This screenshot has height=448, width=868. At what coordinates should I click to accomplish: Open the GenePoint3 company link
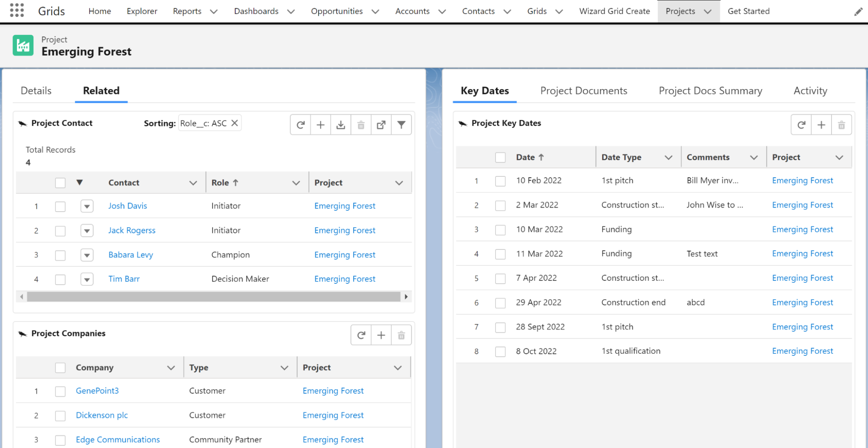pyautogui.click(x=97, y=391)
